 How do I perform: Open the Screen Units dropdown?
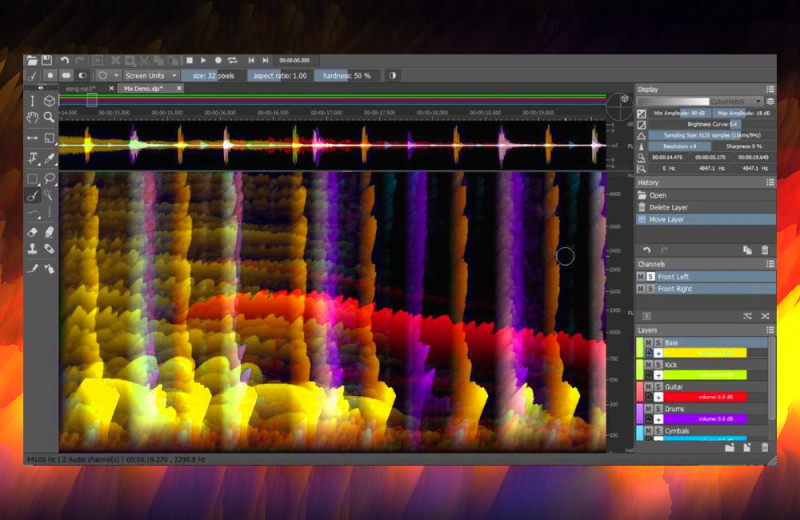(x=152, y=75)
